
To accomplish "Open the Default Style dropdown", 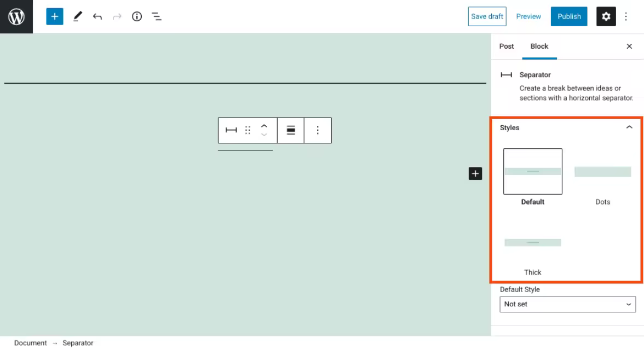I will [567, 304].
